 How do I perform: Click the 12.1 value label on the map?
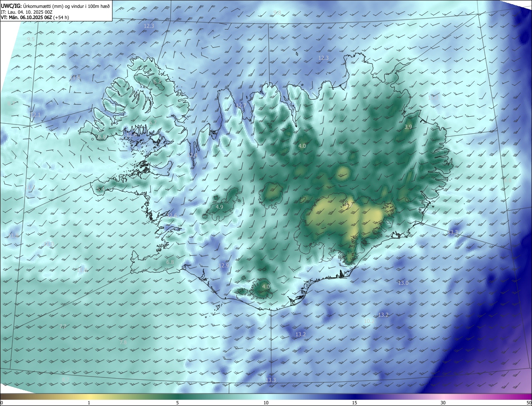[x=36, y=115]
